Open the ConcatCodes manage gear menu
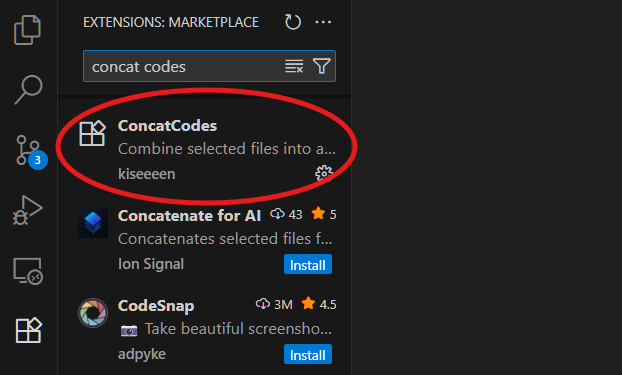This screenshot has width=622, height=375. (324, 173)
